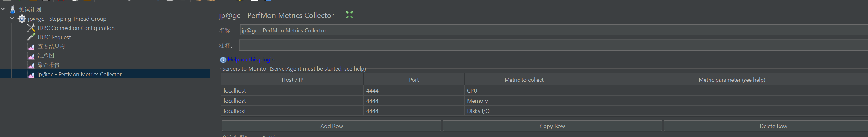The image size is (868, 137).
Task: Click metric parameter cell in CPU row
Action: 726,91
